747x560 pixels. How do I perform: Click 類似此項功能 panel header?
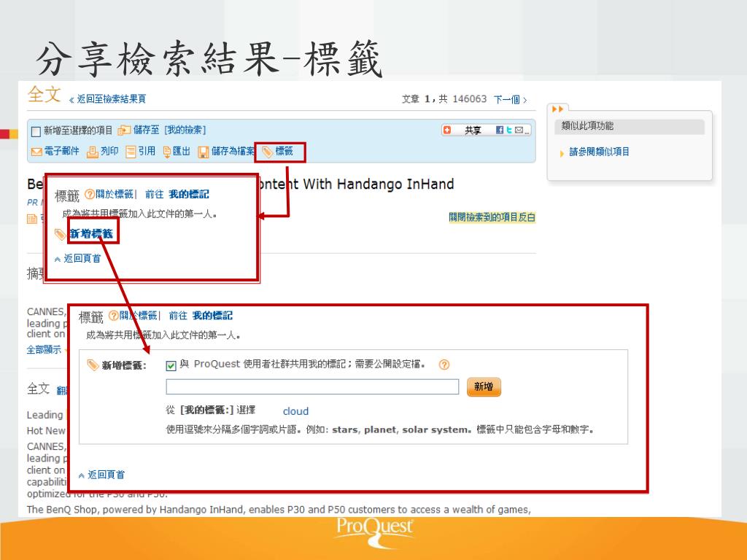coord(629,127)
